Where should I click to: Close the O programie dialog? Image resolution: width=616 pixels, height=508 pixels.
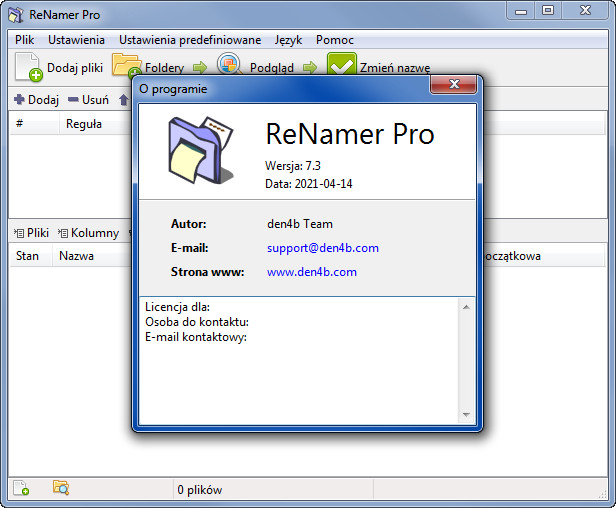coord(454,84)
